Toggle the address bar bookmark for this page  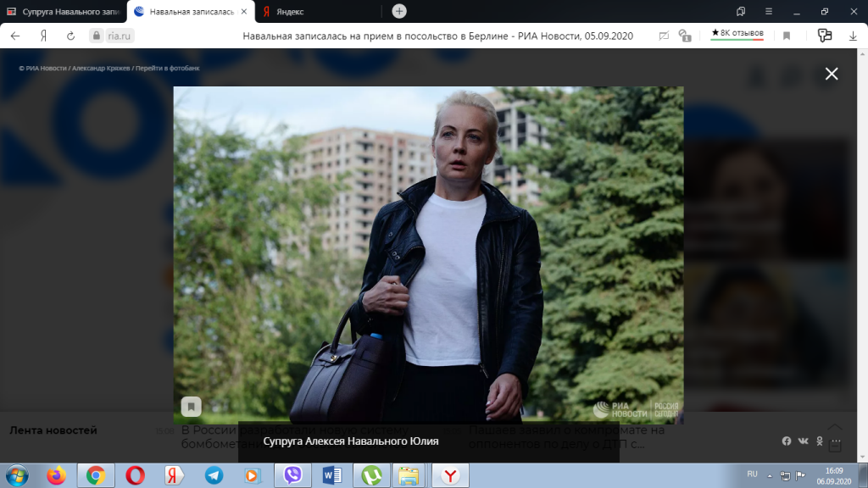[787, 36]
